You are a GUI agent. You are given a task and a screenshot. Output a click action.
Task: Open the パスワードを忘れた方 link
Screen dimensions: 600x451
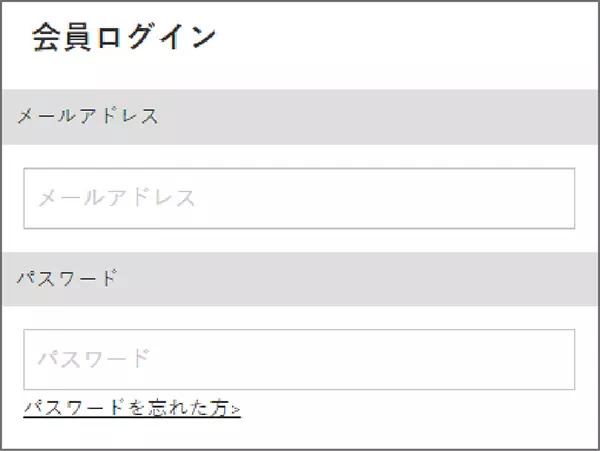pos(131,408)
